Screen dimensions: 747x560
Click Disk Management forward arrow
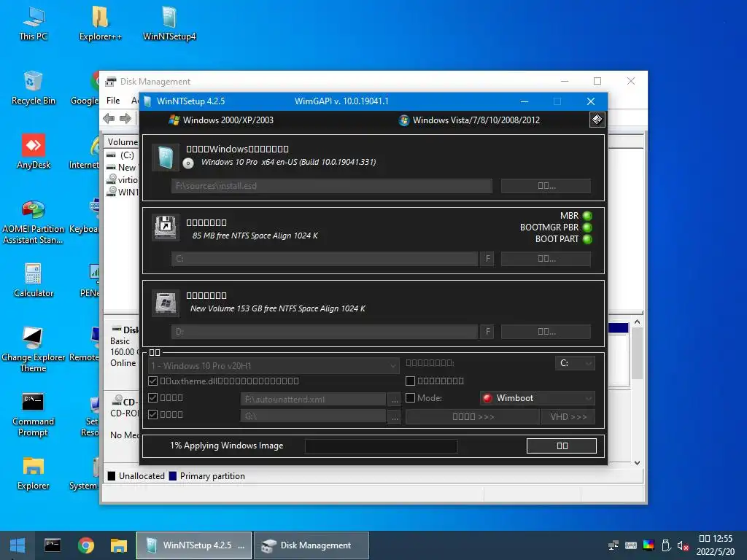click(125, 119)
